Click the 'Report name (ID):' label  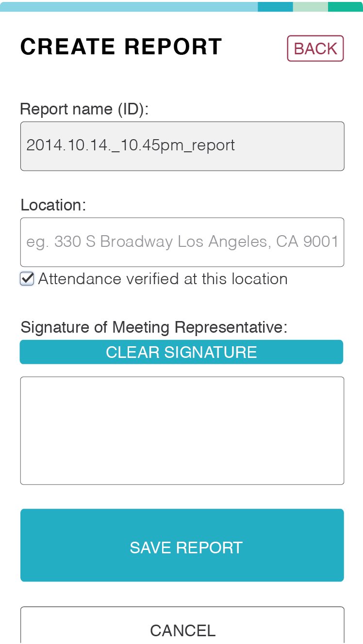(x=84, y=109)
